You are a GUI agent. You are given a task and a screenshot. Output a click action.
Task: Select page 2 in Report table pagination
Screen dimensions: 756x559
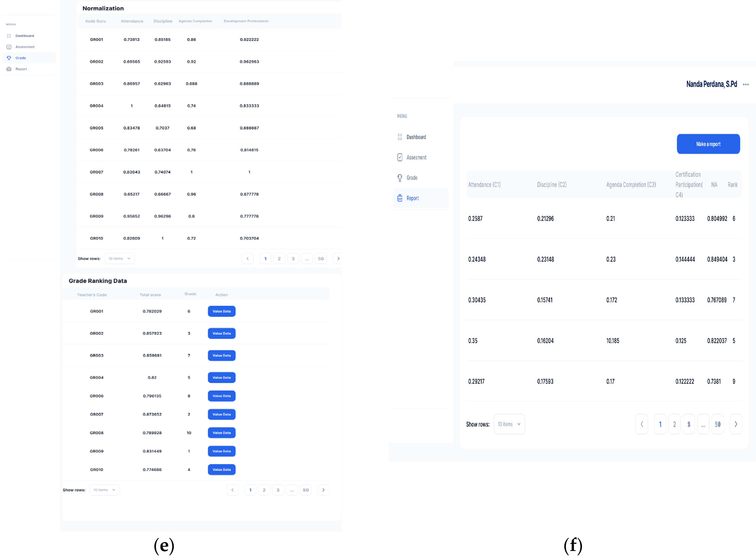click(x=674, y=424)
